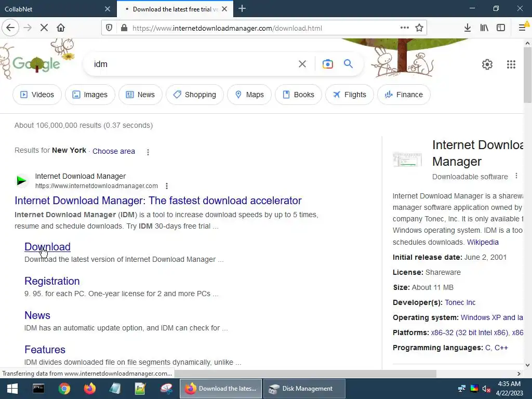The width and height of the screenshot is (532, 399).
Task: Open the Tonec Inc developer link
Action: (x=460, y=302)
